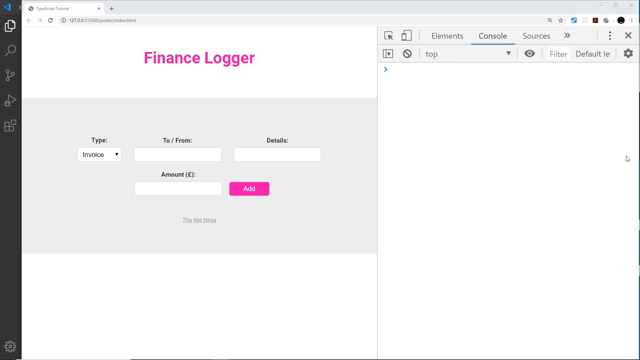Select the TypeScript Tutorial browser tab

coord(64,9)
